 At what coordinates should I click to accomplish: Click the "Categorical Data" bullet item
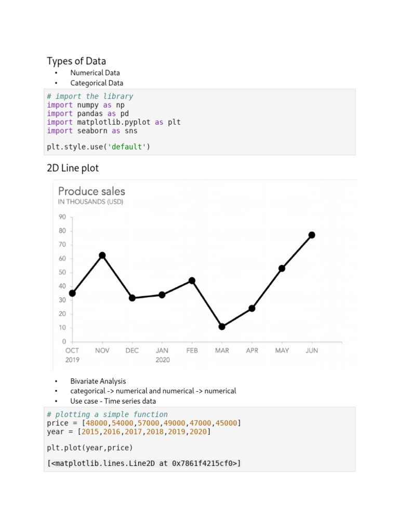97,83
